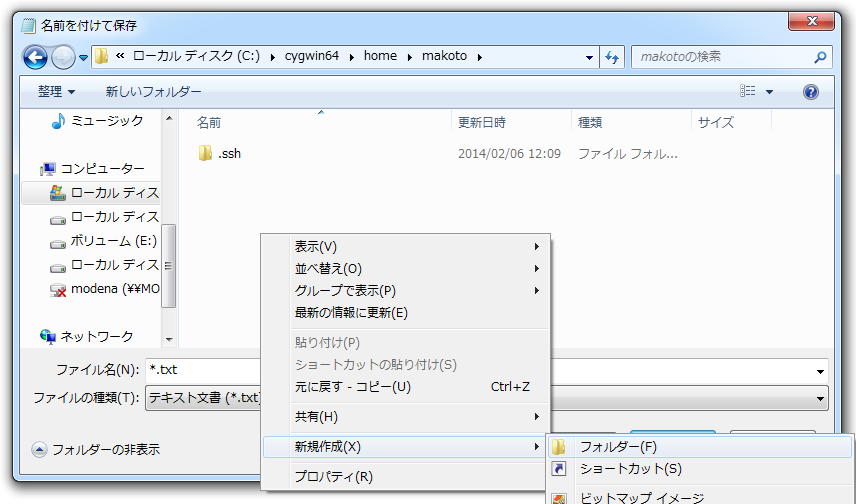
Task: Open the view options dropdown arrow
Action: 769,92
